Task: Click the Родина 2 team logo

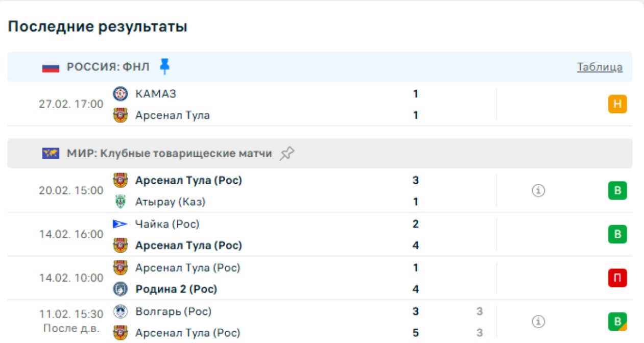Action: point(121,289)
